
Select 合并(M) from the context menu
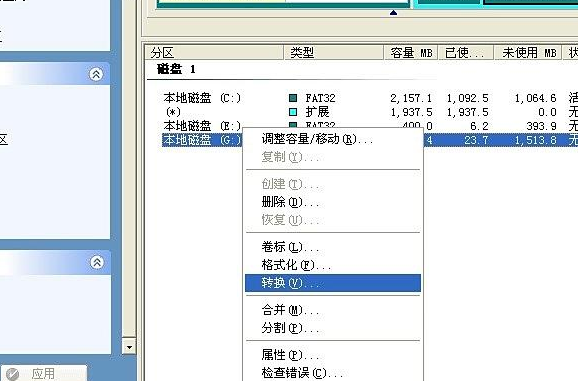(x=333, y=310)
